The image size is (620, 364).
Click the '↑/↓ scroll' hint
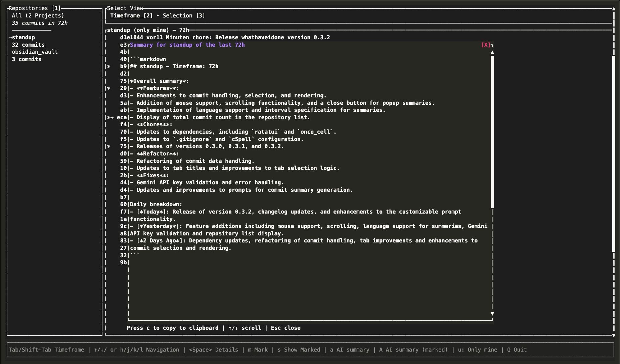245,328
